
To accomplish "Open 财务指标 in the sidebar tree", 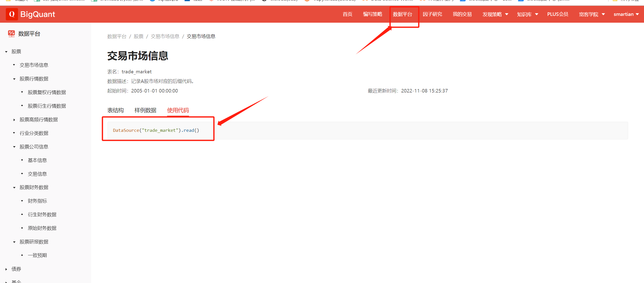I will coord(37,201).
